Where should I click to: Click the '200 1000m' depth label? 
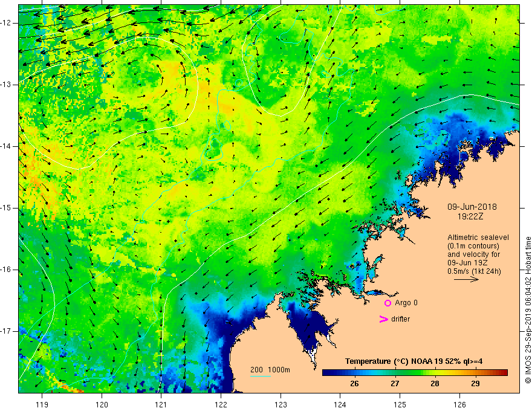270,370
